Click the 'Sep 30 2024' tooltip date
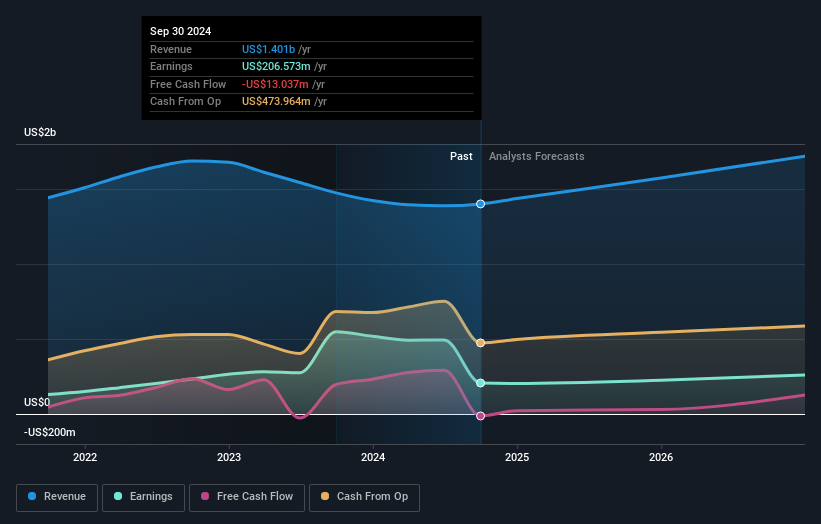The image size is (821, 524). (181, 31)
